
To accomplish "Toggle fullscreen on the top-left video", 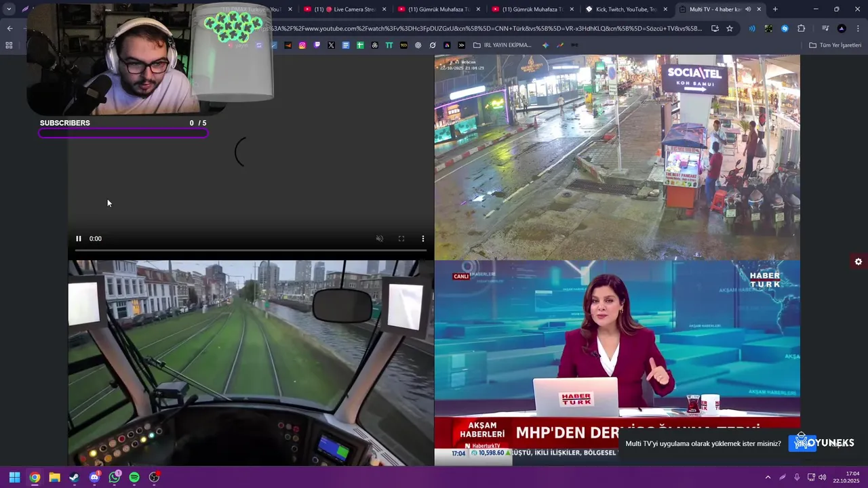I will point(401,239).
